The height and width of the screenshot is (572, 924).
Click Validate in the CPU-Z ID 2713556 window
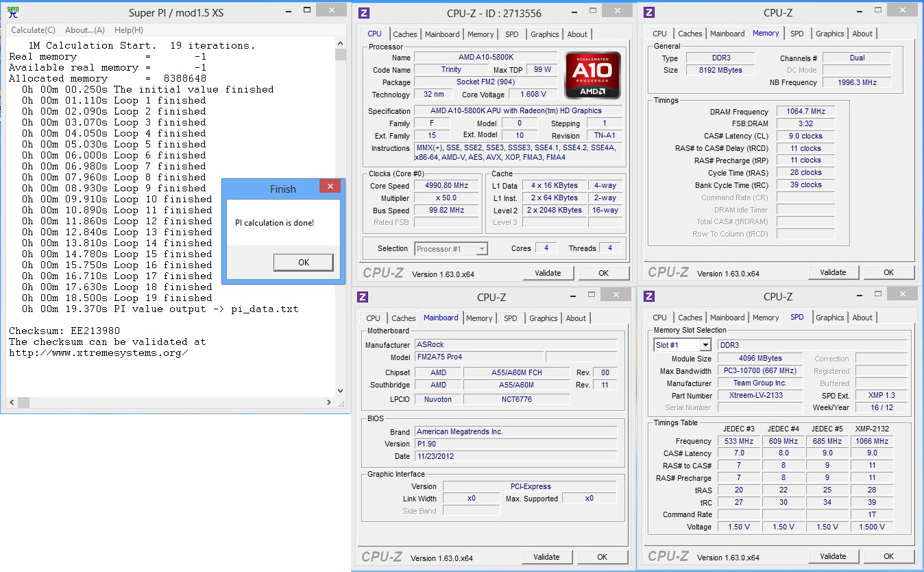[548, 273]
